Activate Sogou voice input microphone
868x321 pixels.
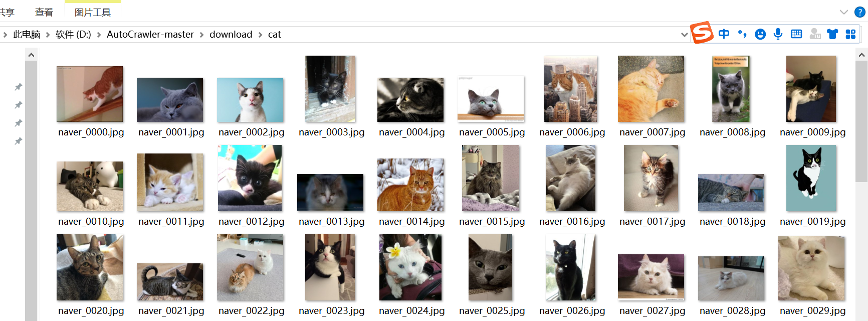778,34
